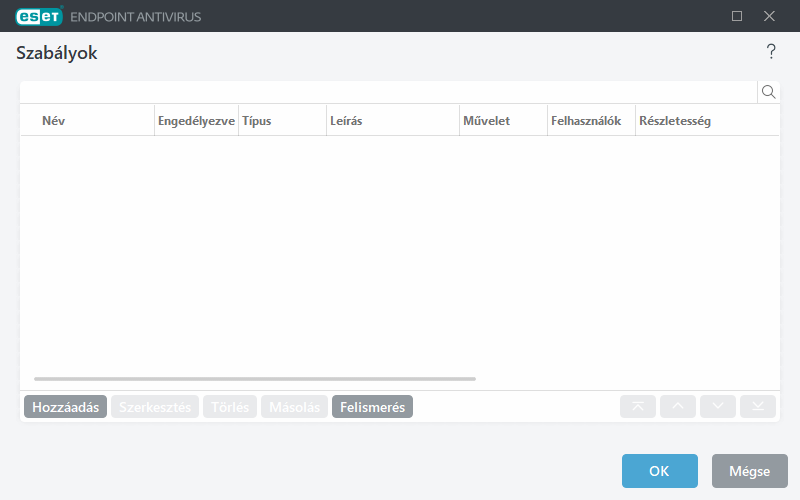Cancel with the Mégse button
This screenshot has height=500, width=800.
pos(750,471)
